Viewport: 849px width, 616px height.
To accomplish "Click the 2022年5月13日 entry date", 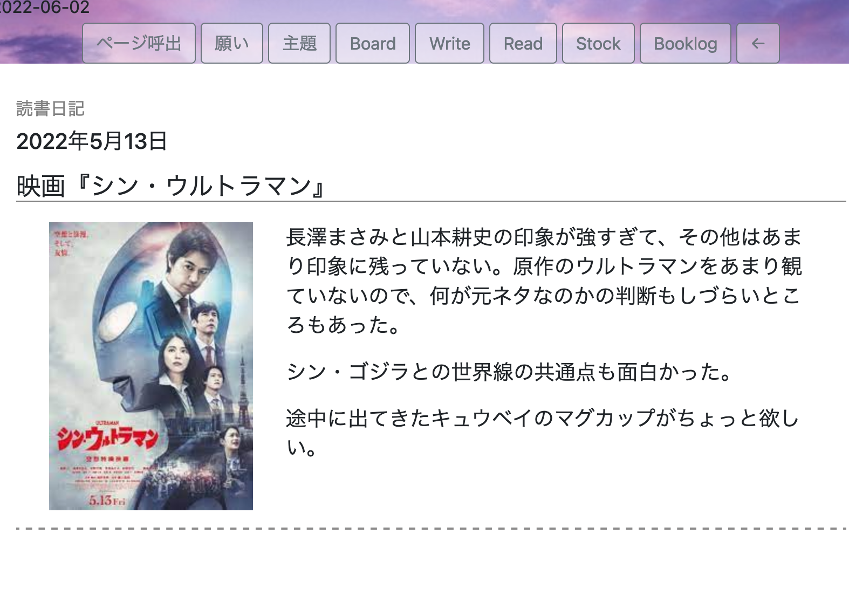I will tap(92, 141).
